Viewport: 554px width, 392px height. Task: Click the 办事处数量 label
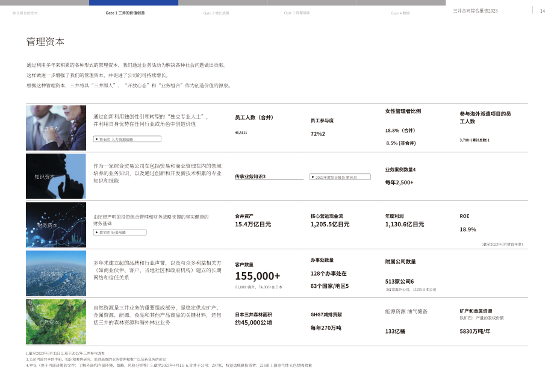tap(322, 260)
